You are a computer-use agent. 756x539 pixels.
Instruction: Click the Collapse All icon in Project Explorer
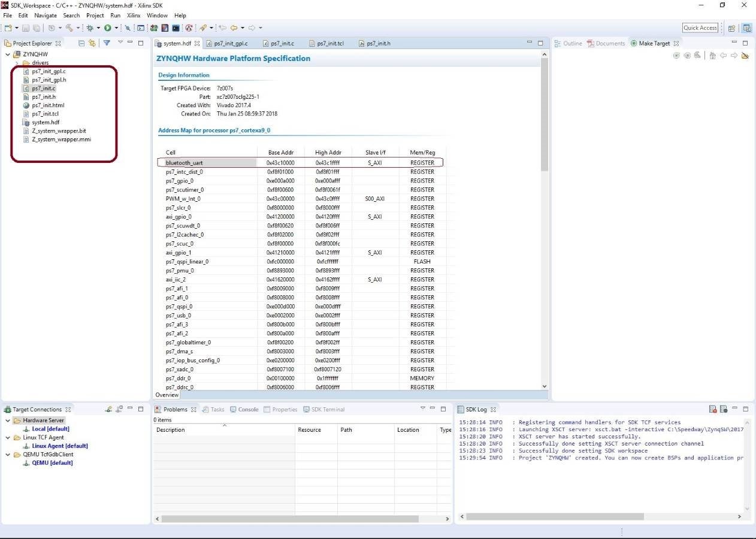pos(81,43)
